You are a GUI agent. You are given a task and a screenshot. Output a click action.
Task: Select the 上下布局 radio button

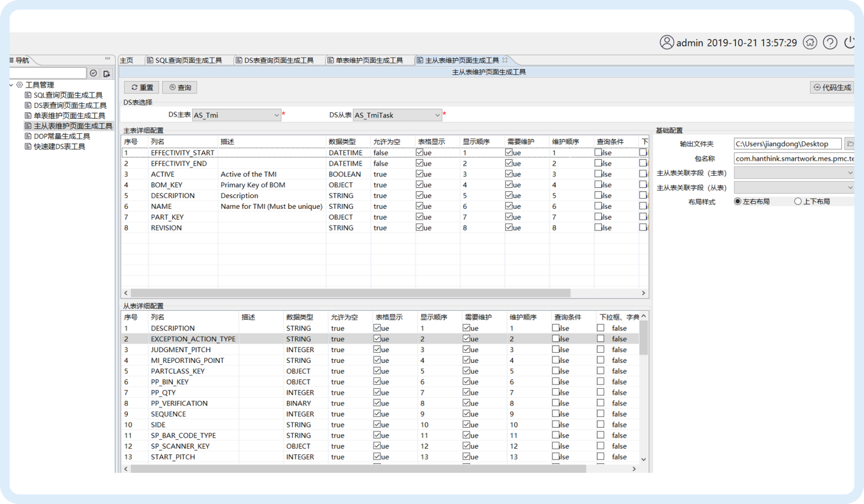click(798, 202)
